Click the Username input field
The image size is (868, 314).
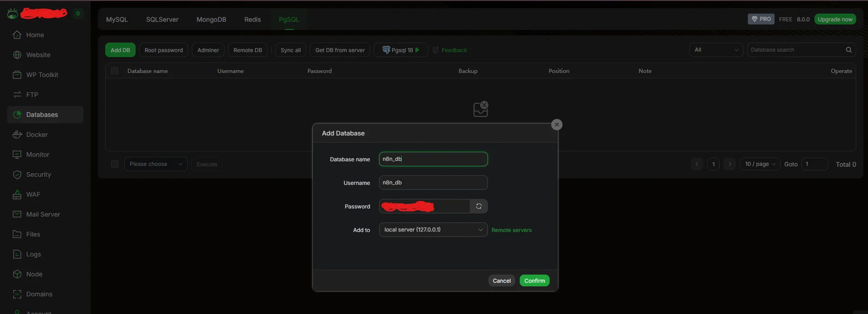click(433, 183)
